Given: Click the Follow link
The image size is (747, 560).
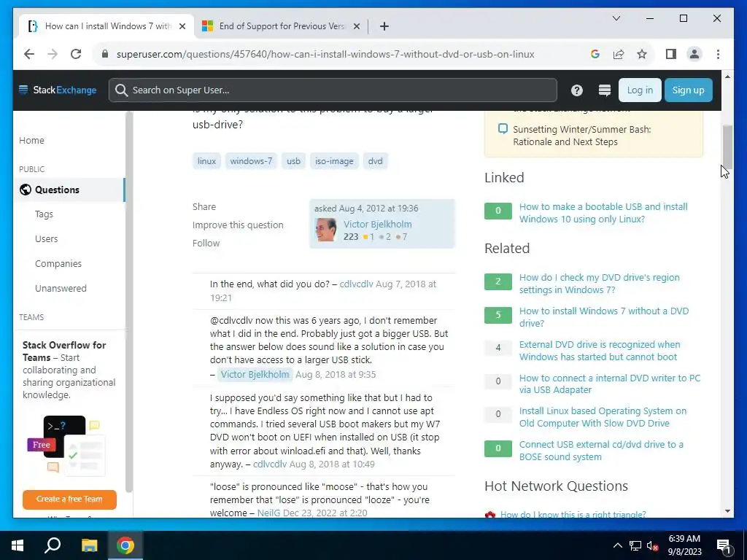Looking at the screenshot, I should (x=206, y=243).
